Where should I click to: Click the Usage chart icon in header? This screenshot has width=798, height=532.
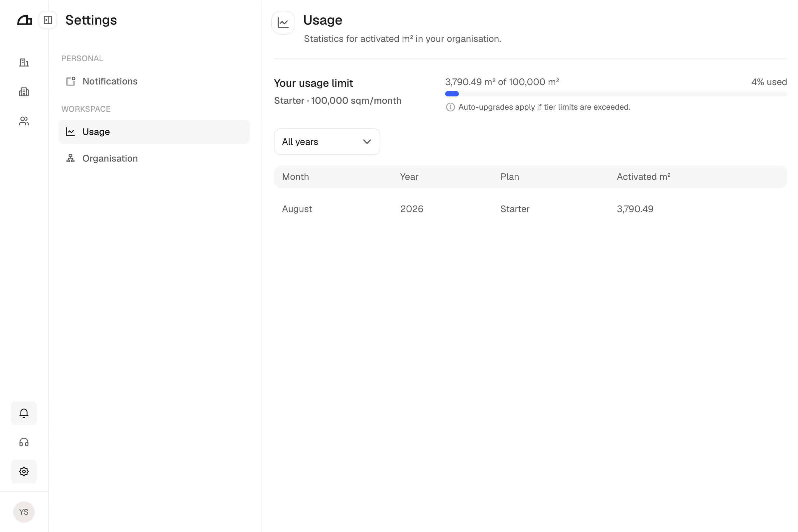coord(283,23)
